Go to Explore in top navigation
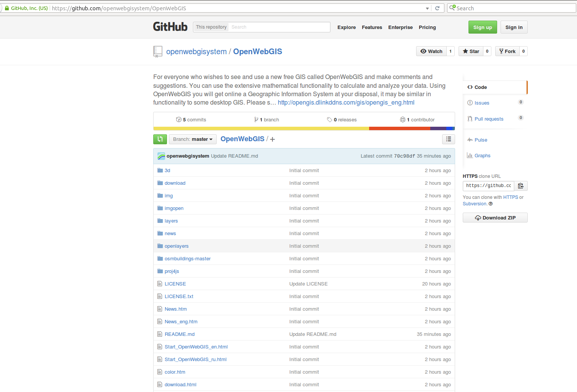Screen dimensions: 577x392 click(x=347, y=27)
